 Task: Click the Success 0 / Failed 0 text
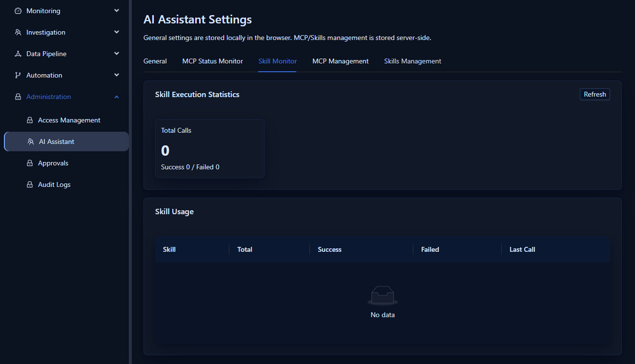190,167
